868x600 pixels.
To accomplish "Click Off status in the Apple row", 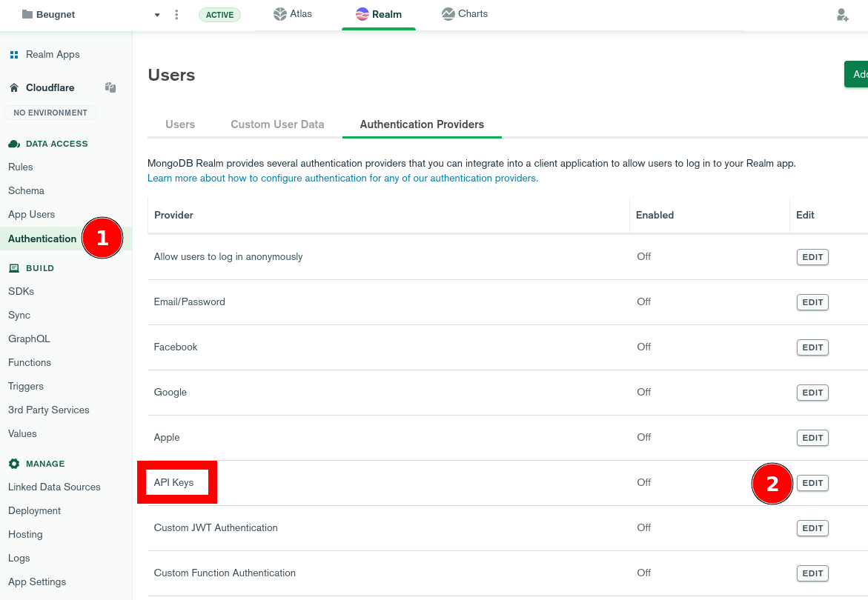I will point(644,438).
